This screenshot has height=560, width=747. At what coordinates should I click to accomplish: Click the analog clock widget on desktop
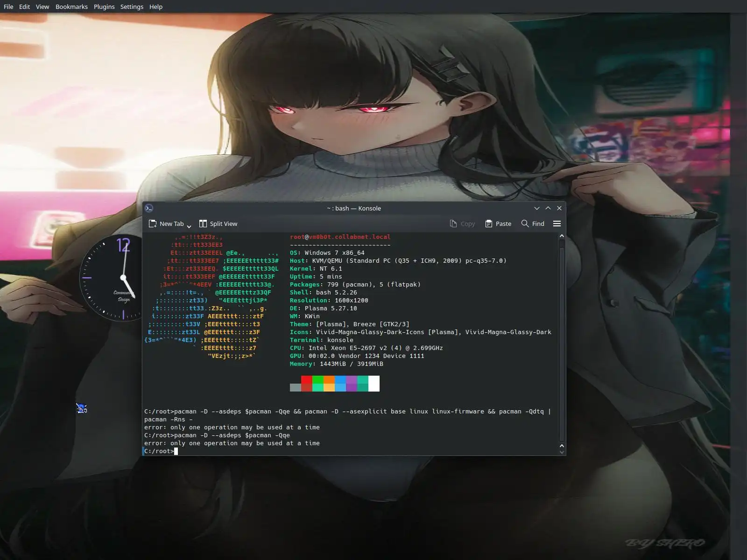click(111, 279)
